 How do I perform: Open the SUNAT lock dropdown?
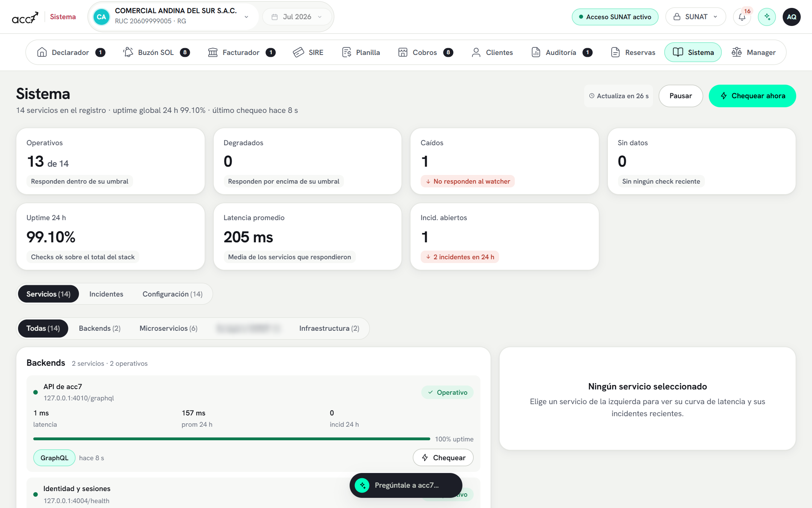pyautogui.click(x=695, y=17)
